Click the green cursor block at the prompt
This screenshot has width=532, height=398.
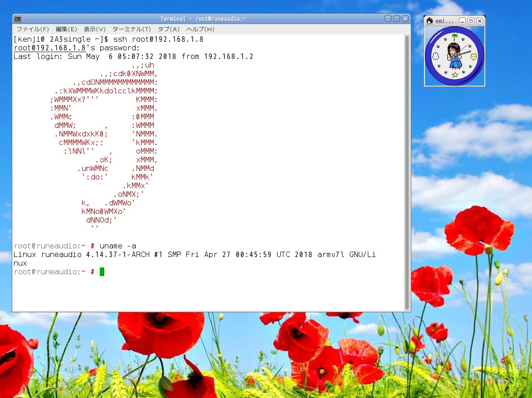[x=101, y=272]
